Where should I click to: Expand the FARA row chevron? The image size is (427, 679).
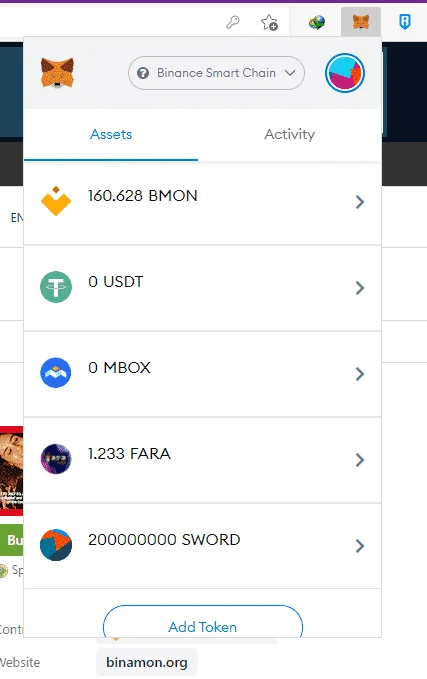(x=359, y=459)
